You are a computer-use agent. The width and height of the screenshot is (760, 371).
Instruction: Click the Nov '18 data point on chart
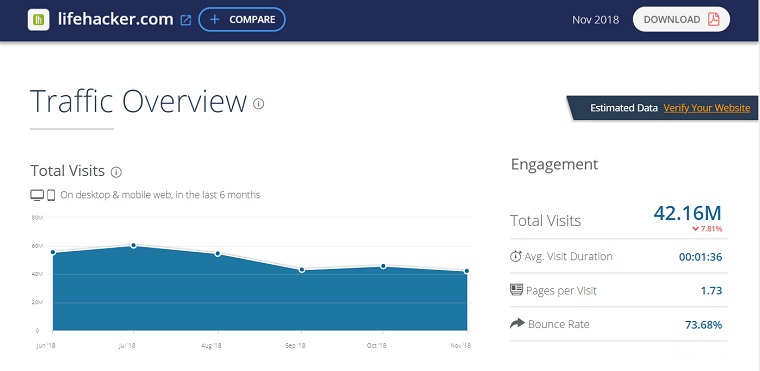(x=467, y=271)
